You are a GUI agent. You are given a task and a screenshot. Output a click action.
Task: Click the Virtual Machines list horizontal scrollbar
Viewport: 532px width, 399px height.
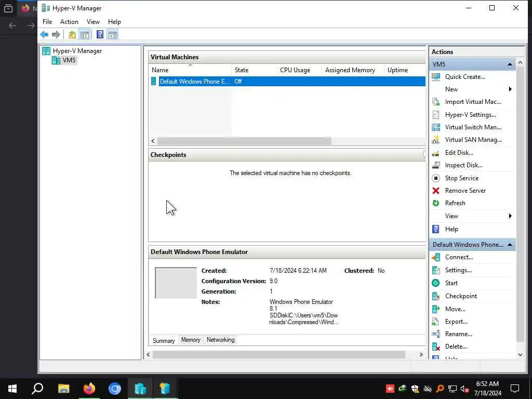pos(244,141)
